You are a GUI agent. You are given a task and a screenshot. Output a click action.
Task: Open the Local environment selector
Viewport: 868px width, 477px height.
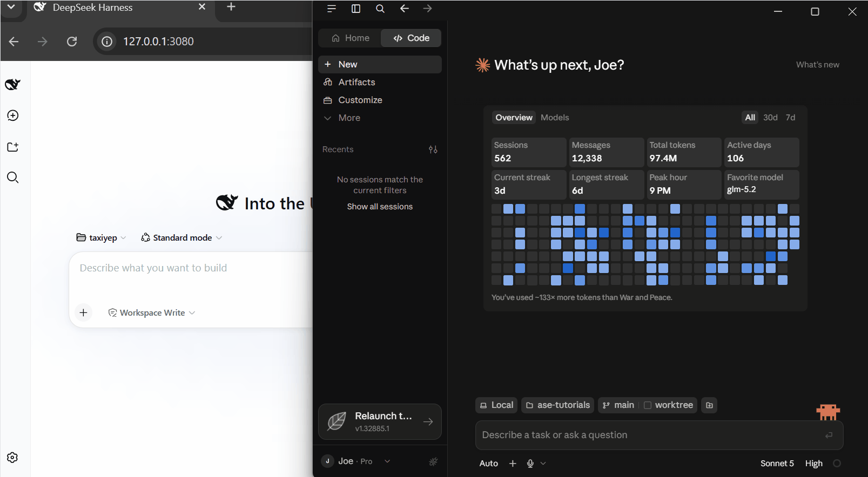(496, 405)
